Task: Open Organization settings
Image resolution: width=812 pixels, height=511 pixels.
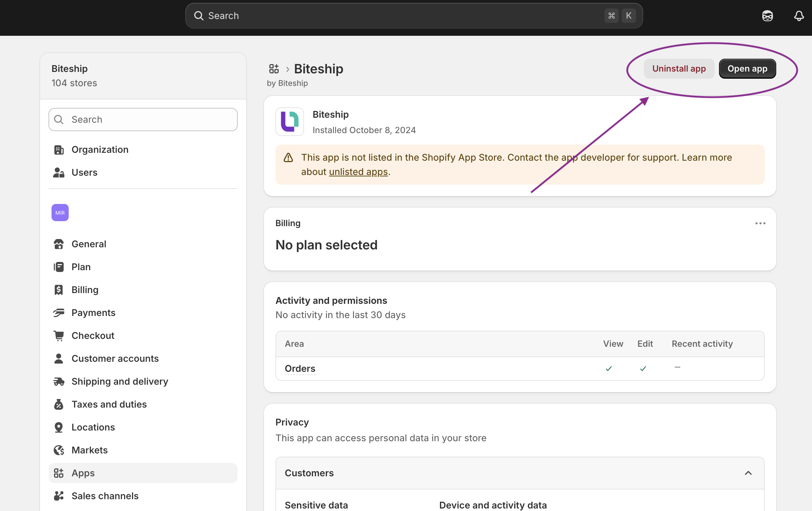Action: 143,150
